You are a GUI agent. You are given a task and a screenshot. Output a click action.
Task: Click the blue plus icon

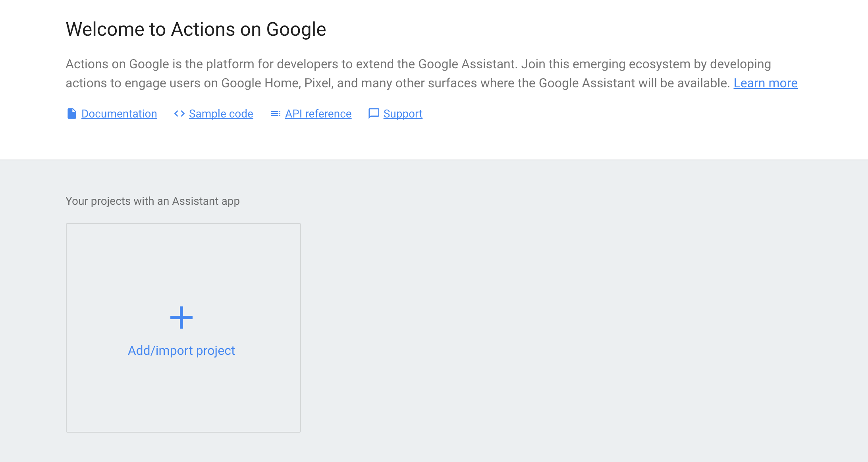pyautogui.click(x=181, y=318)
